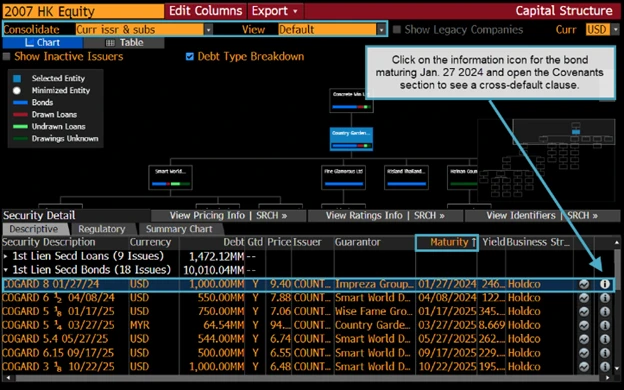
Task: Click the org chart minimap overview
Action: point(546,160)
